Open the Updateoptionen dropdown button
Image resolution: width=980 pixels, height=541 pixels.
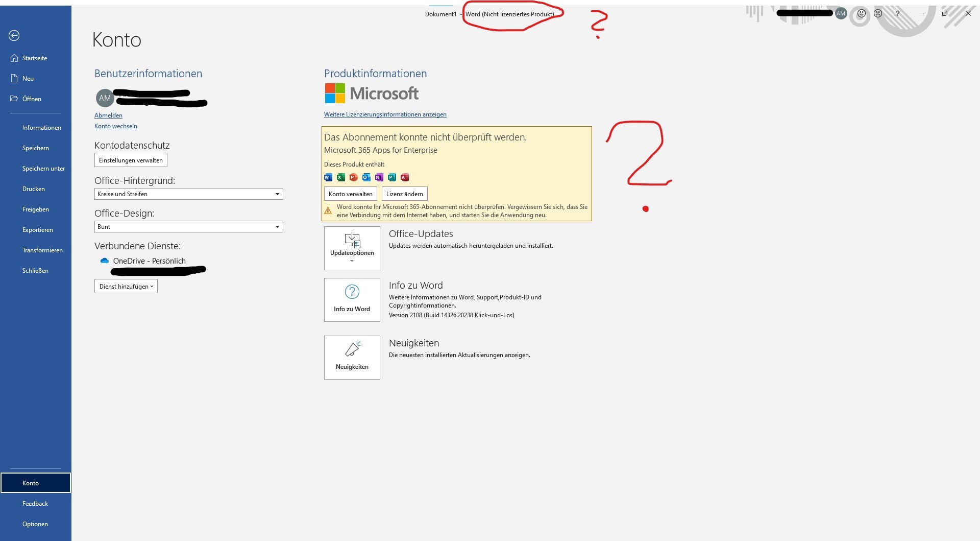[x=352, y=248]
